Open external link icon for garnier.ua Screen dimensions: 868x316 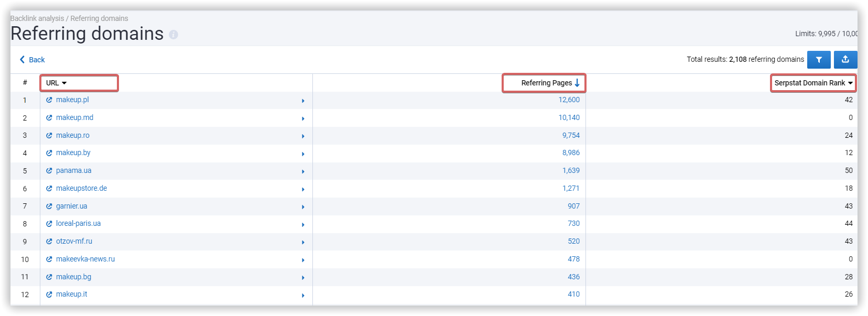pyautogui.click(x=49, y=206)
